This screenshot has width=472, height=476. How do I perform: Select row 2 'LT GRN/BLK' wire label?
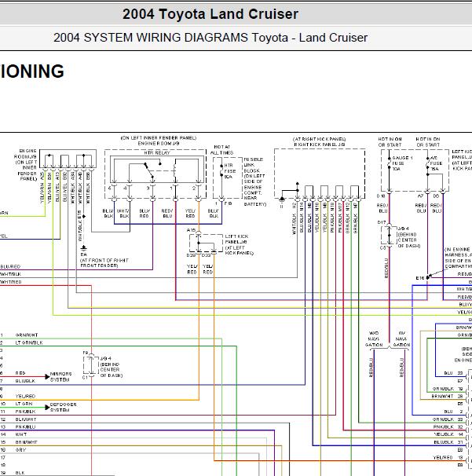tap(29, 342)
